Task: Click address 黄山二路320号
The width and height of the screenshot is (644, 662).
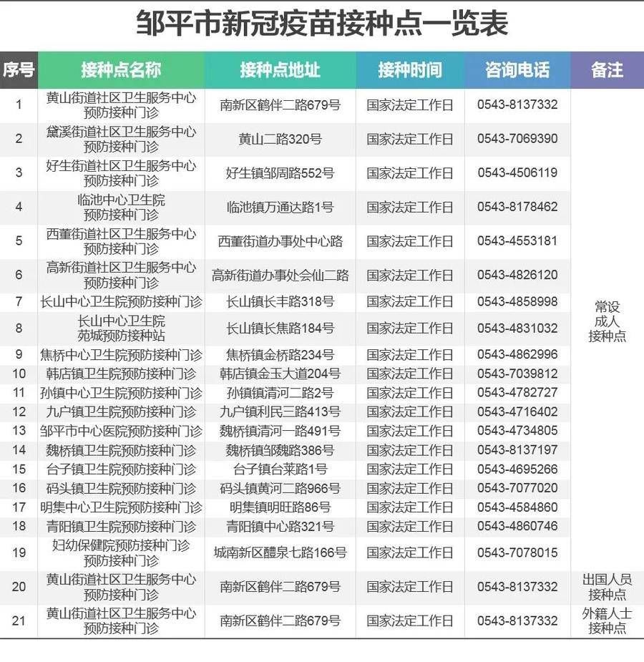Action: point(280,139)
